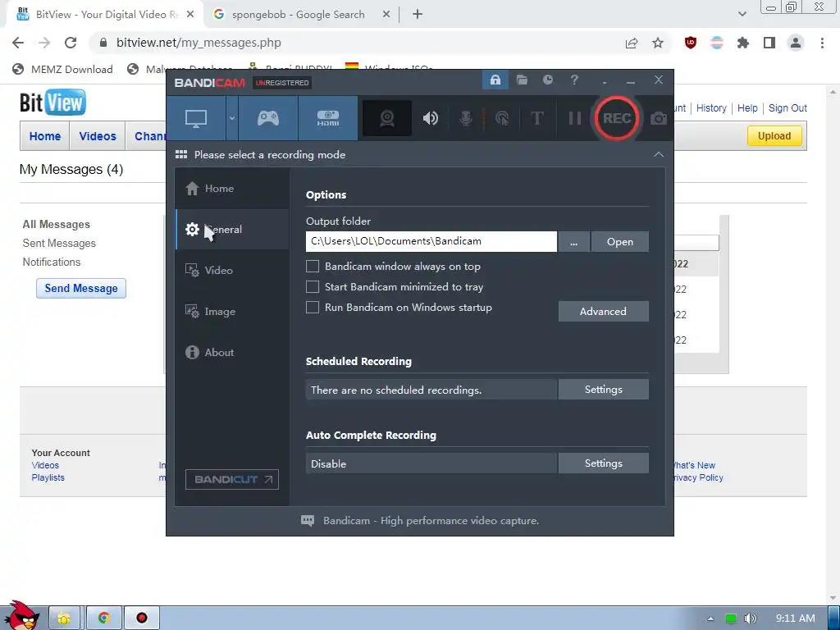Image resolution: width=840 pixels, height=630 pixels.
Task: Open Chrome profile avatar
Action: [796, 43]
